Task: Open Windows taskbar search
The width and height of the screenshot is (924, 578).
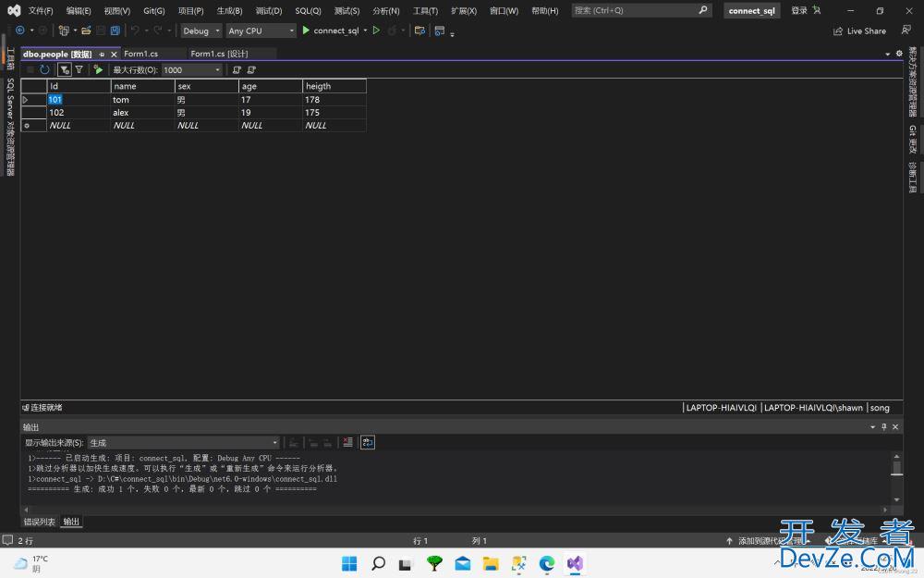Action: (x=378, y=564)
